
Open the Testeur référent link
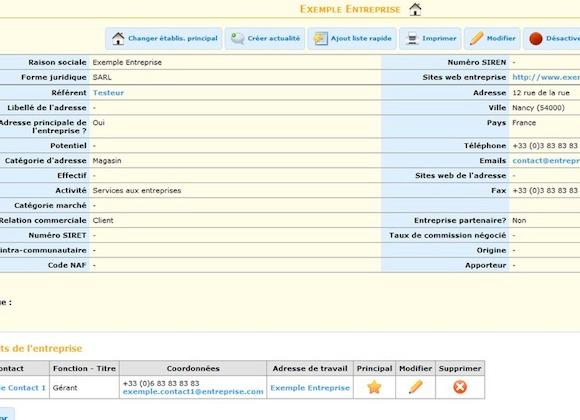(108, 93)
